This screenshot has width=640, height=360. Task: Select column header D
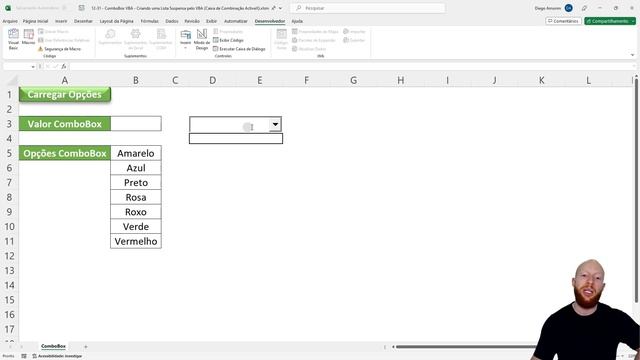click(213, 80)
